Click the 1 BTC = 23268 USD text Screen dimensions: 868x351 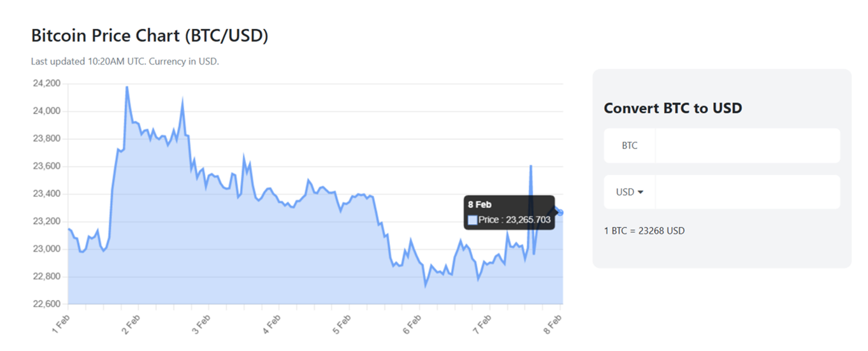coord(644,231)
